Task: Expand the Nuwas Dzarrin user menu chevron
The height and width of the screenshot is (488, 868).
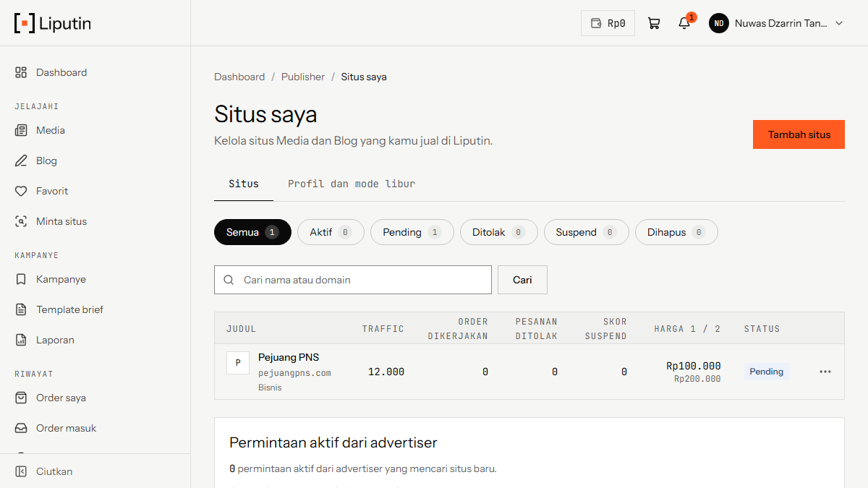Action: coord(839,23)
